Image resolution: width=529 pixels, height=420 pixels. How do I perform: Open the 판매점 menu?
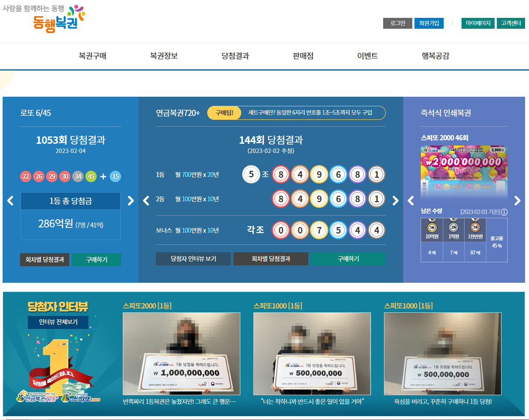pos(303,56)
